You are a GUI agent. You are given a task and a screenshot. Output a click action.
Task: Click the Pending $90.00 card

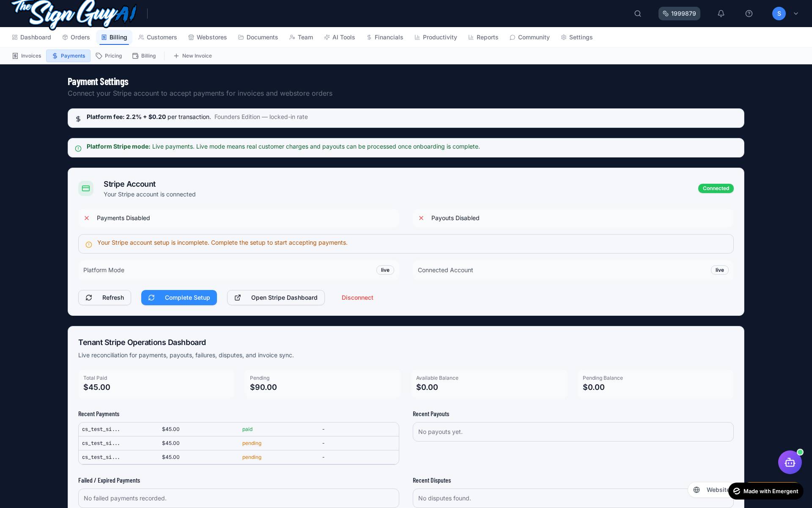(x=323, y=384)
